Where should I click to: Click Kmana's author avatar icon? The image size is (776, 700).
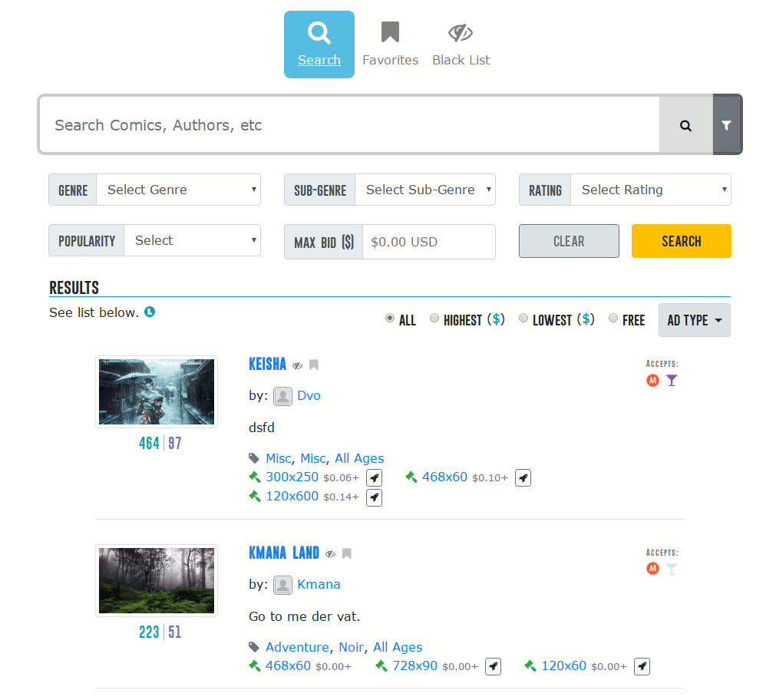point(282,585)
